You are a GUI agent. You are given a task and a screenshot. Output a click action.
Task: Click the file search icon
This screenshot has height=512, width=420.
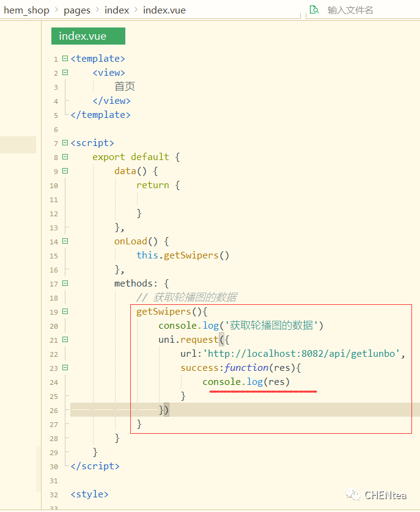tap(314, 10)
